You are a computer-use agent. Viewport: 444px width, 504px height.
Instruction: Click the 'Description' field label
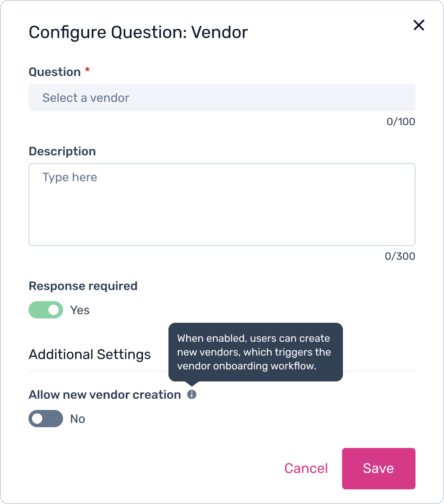pos(62,151)
